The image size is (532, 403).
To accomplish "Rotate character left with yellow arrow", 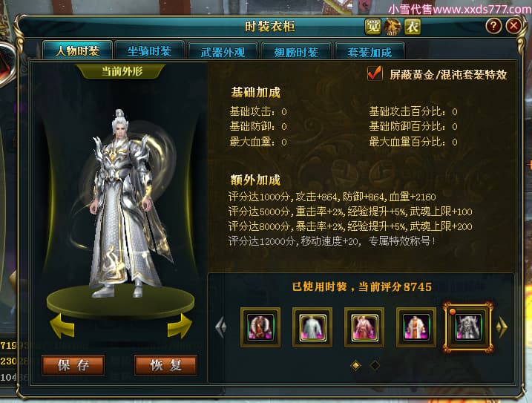I will click(62, 326).
